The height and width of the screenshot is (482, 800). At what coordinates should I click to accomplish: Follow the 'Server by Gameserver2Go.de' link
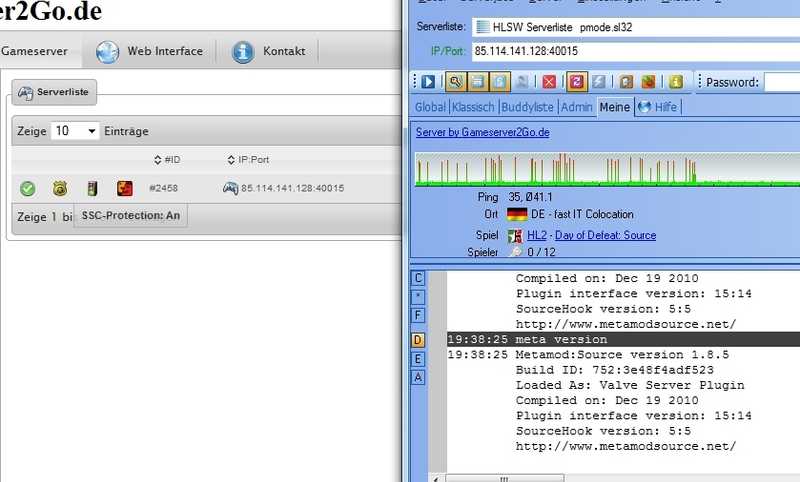point(483,132)
